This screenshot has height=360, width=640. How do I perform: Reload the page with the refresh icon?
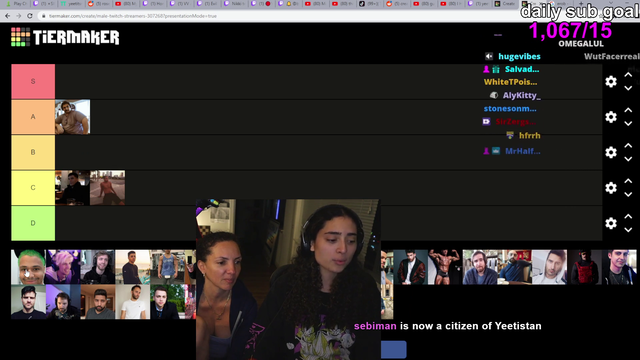(x=29, y=16)
